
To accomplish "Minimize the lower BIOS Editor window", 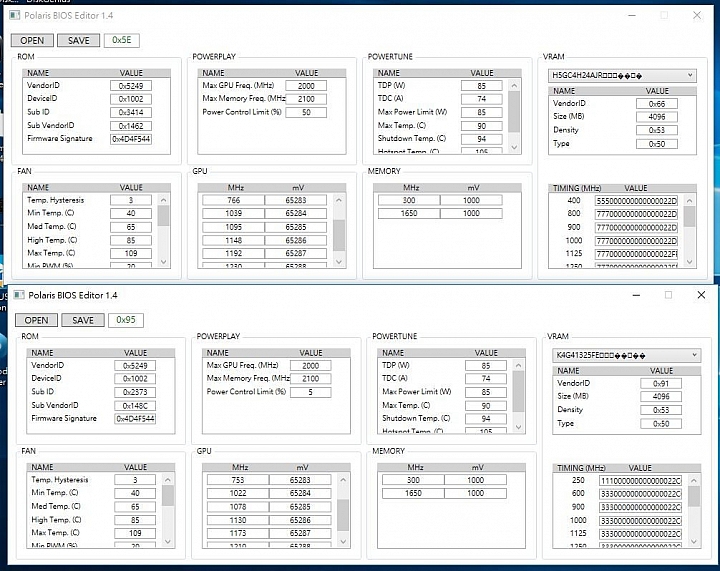I will tap(636, 295).
